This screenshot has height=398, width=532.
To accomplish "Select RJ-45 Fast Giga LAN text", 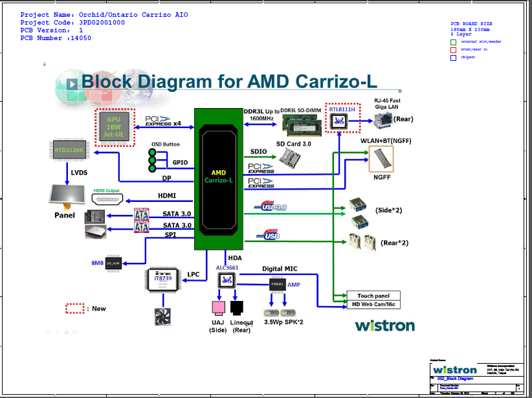I will pyautogui.click(x=387, y=104).
